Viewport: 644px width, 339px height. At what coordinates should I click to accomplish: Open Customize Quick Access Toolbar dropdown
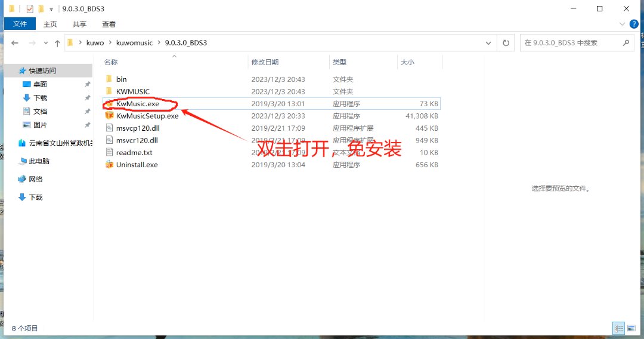pyautogui.click(x=51, y=9)
